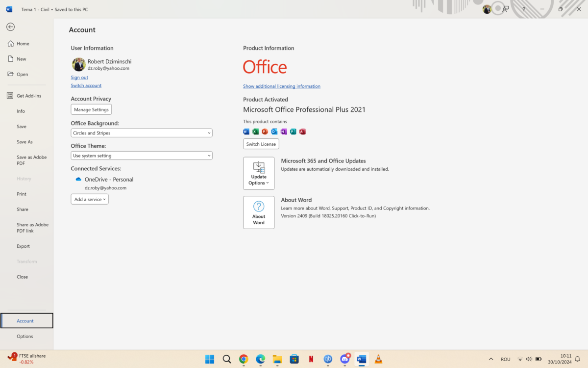The height and width of the screenshot is (368, 588).
Task: Launch Microsoft Edge from taskbar
Action: [261, 359]
